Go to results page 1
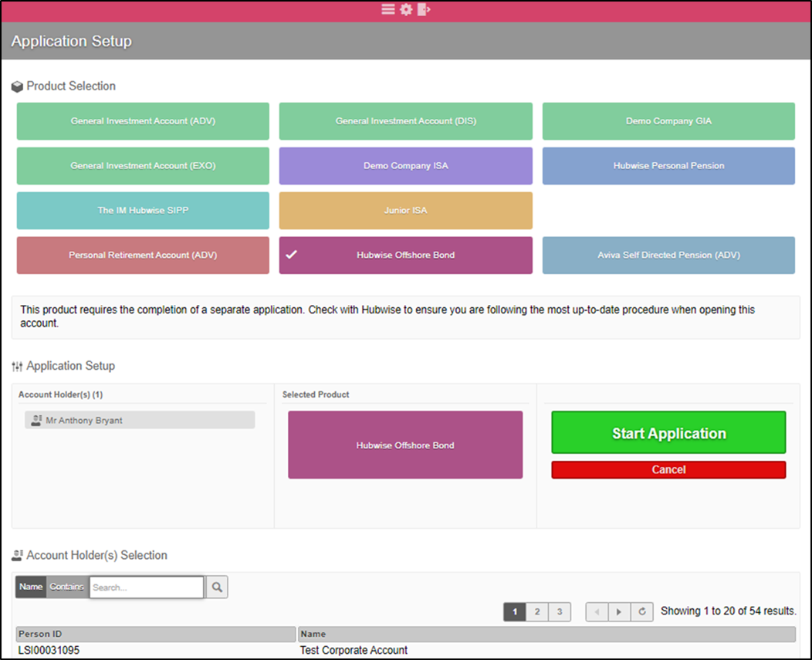 tap(515, 612)
